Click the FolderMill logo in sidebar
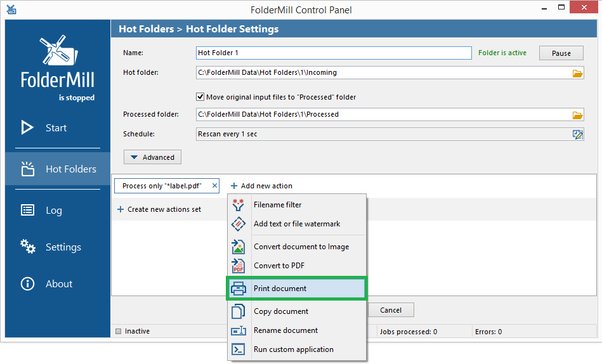This screenshot has height=364, width=602. click(x=58, y=62)
